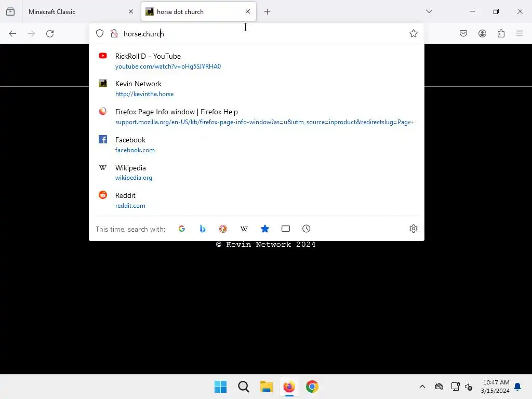Open a new tab

(x=268, y=12)
